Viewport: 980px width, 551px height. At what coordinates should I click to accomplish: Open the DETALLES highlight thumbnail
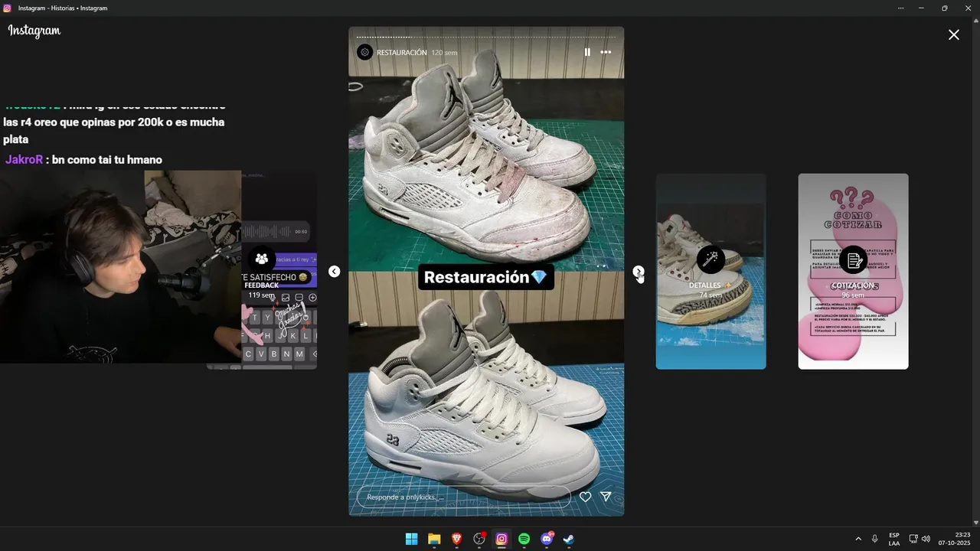(x=710, y=272)
